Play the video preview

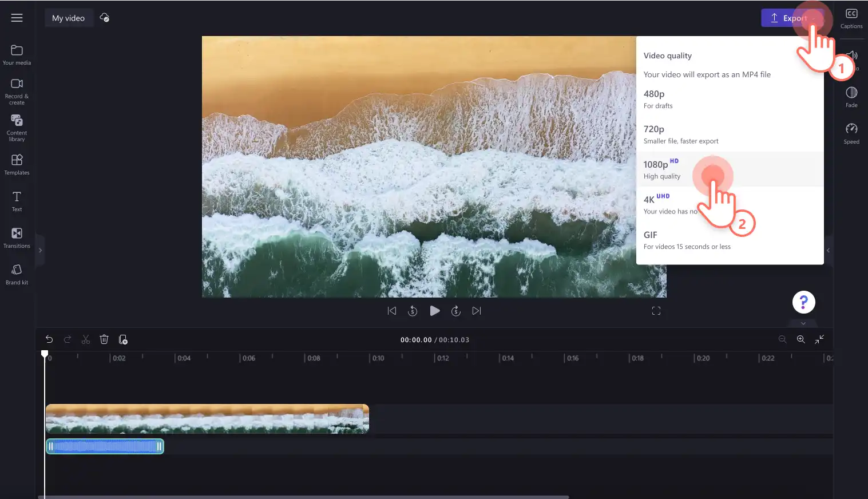435,311
